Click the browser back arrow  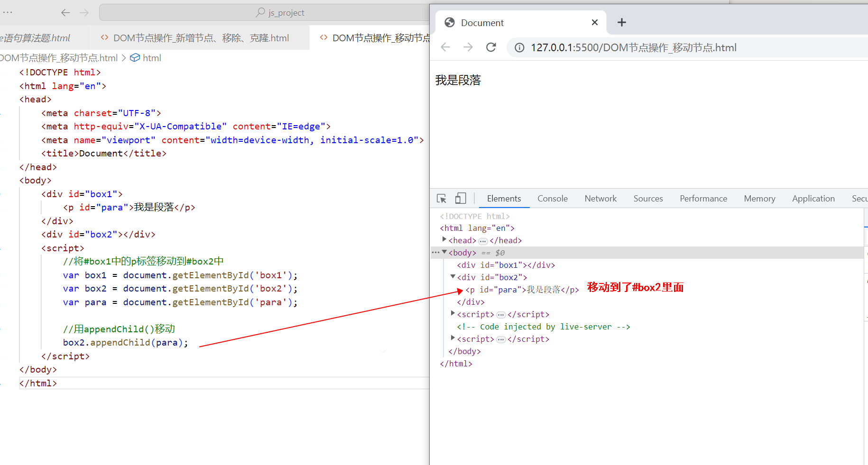pos(445,47)
